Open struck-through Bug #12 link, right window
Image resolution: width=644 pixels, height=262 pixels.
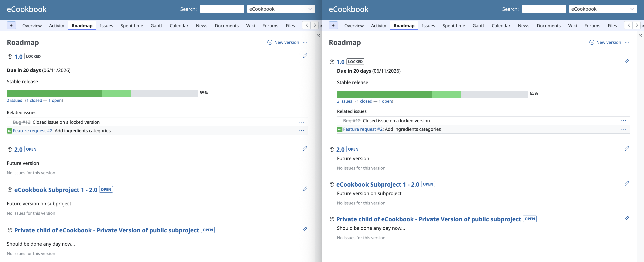[x=352, y=121]
